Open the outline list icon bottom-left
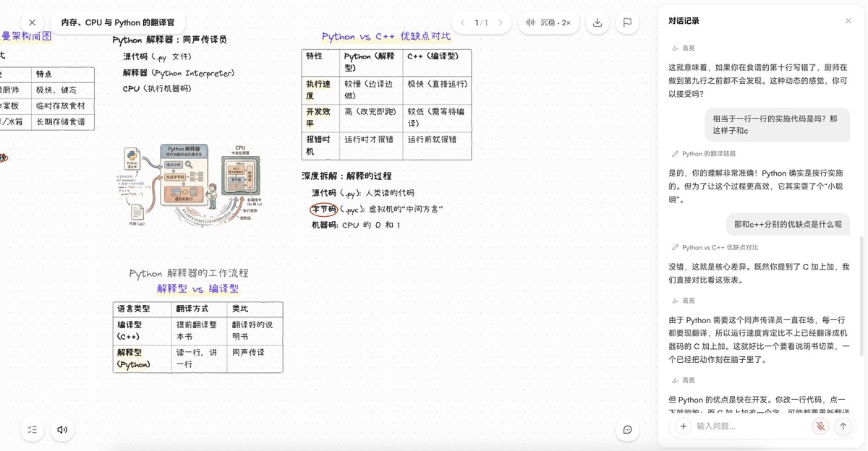 [32, 429]
